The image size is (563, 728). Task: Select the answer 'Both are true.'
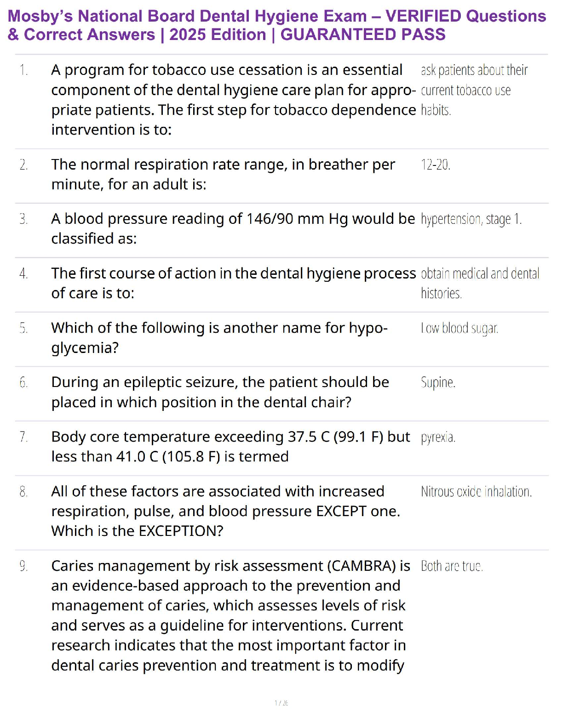[452, 566]
